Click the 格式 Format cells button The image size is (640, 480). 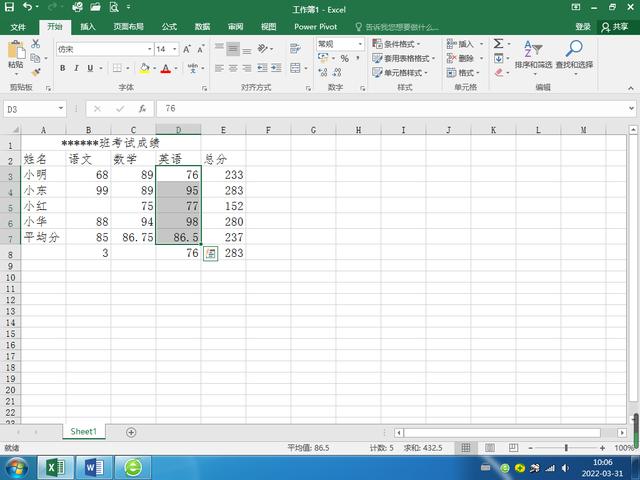click(x=463, y=73)
